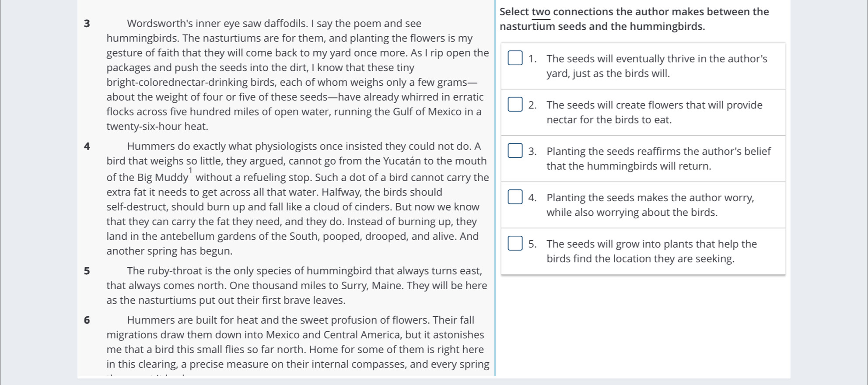Tick the checkbox beside answer option 2
The height and width of the screenshot is (385, 868).
coord(515,104)
